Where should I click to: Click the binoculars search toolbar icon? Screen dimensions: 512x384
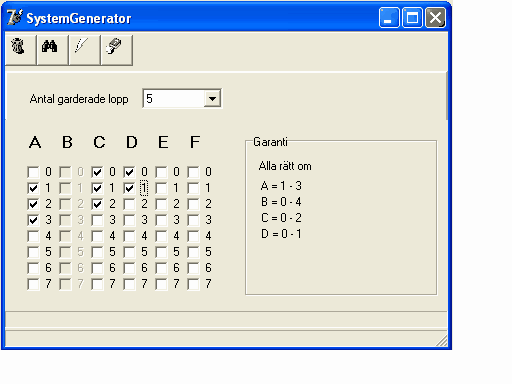pos(50,46)
